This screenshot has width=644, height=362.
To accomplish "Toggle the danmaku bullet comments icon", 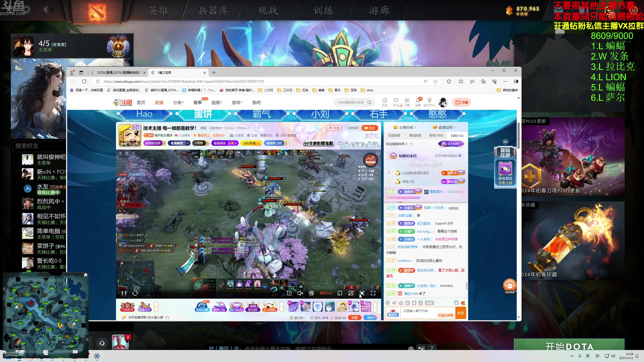I will [x=311, y=293].
